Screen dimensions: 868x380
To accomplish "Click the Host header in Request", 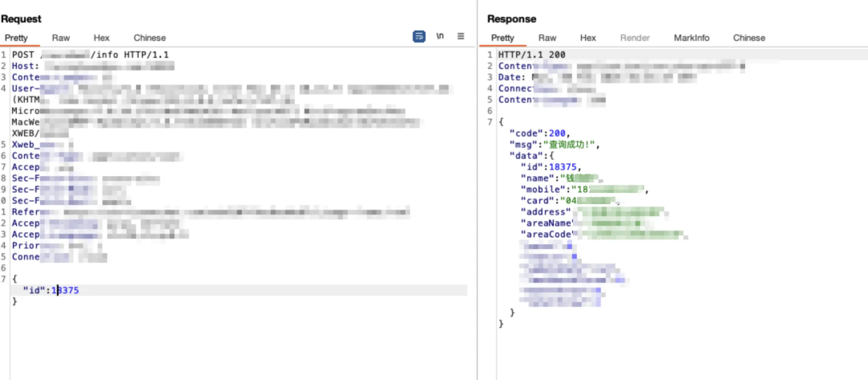I will pyautogui.click(x=93, y=66).
